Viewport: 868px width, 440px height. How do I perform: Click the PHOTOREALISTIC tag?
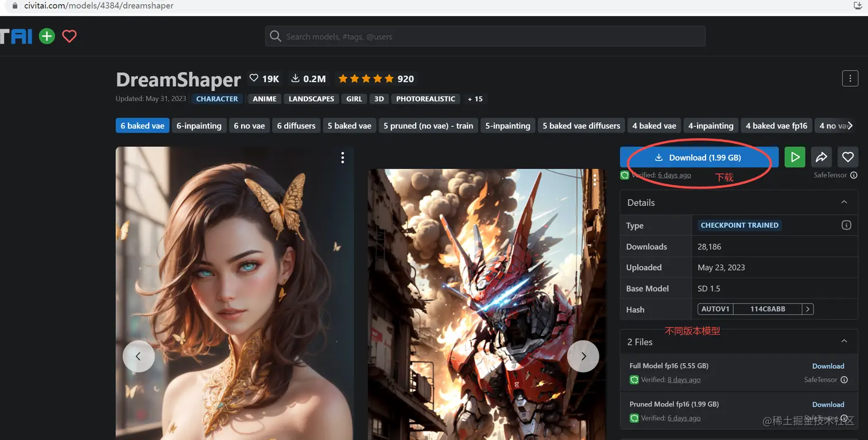(425, 99)
